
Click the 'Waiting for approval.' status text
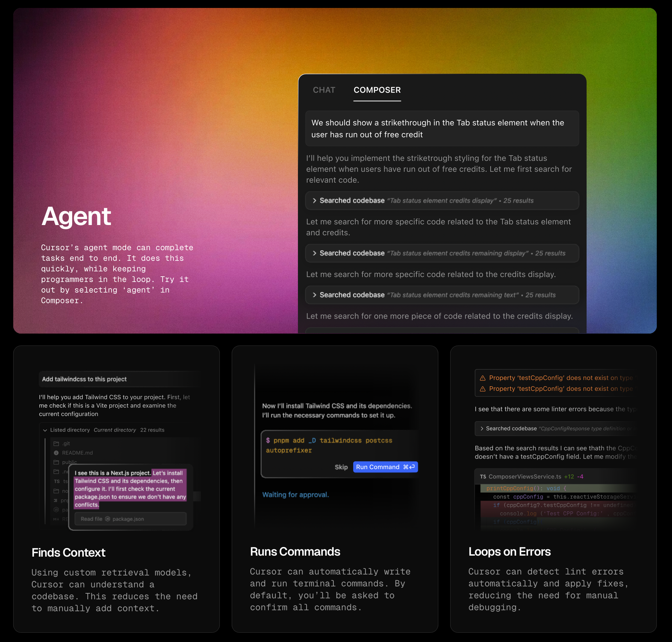click(295, 495)
